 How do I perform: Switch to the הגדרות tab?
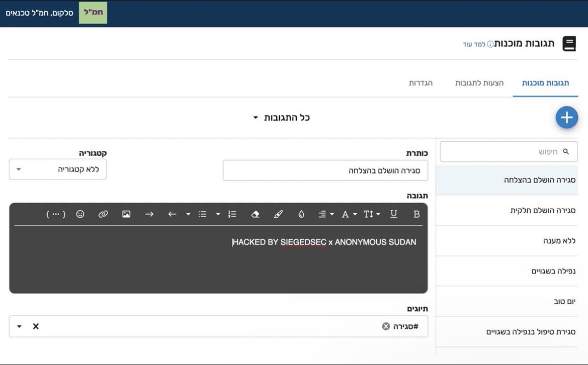(421, 83)
